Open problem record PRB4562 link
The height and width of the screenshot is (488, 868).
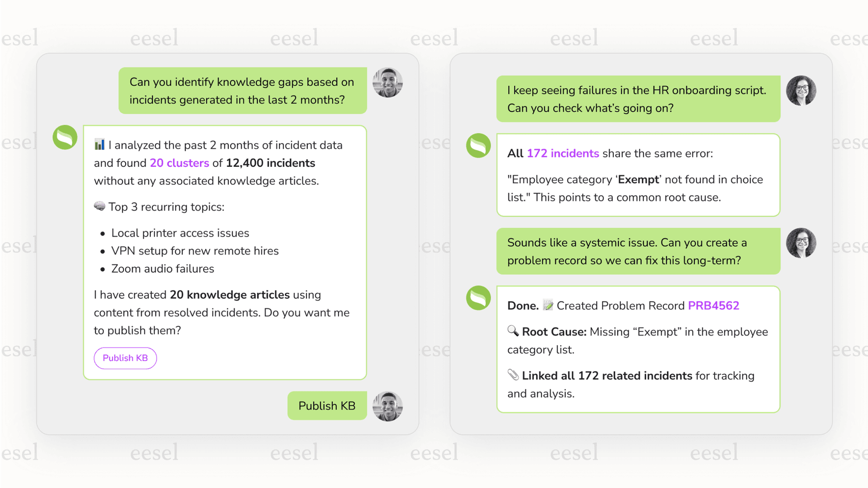click(x=713, y=306)
